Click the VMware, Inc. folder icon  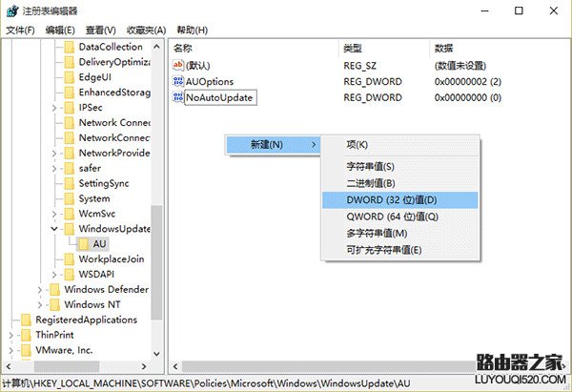tap(26, 350)
